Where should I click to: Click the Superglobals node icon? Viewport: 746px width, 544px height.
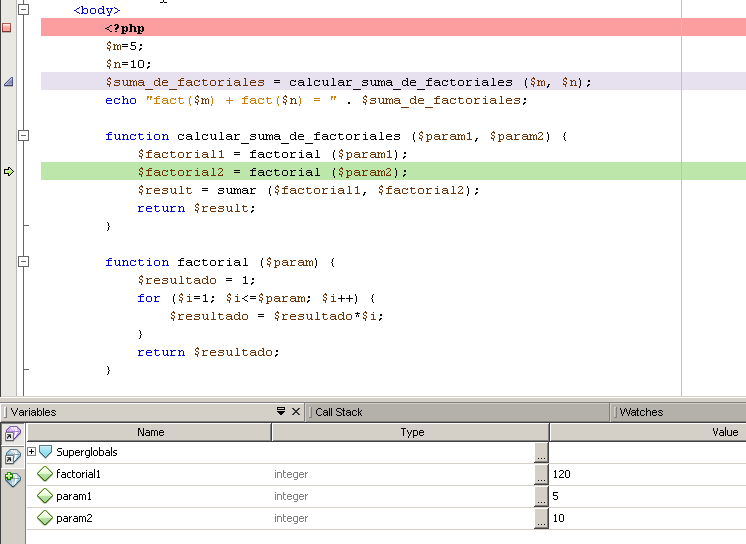45,452
